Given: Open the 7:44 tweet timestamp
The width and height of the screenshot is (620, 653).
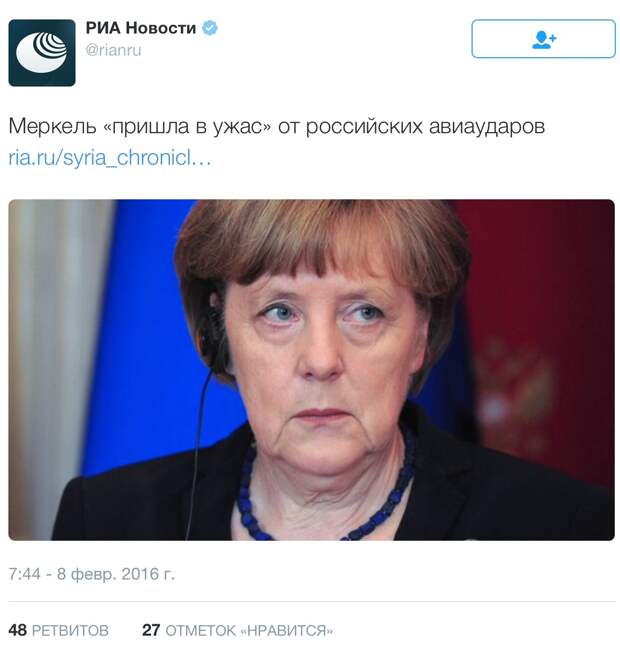Looking at the screenshot, I should [24, 574].
